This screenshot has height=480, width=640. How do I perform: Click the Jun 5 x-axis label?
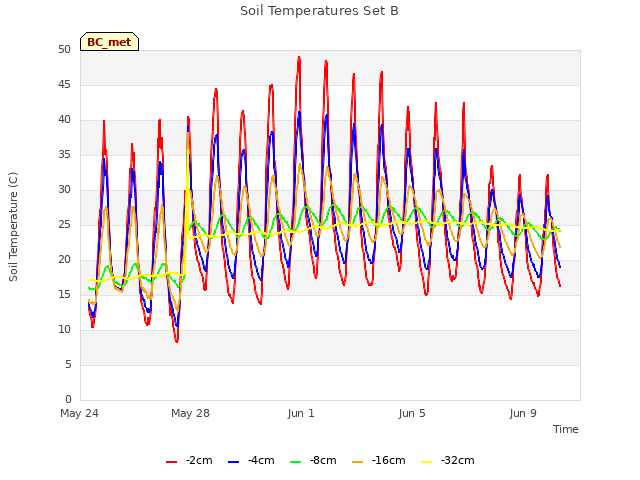tap(412, 413)
